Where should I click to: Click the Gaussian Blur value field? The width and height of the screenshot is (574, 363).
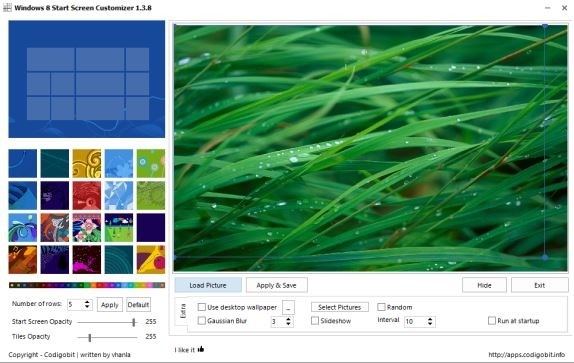pyautogui.click(x=278, y=322)
